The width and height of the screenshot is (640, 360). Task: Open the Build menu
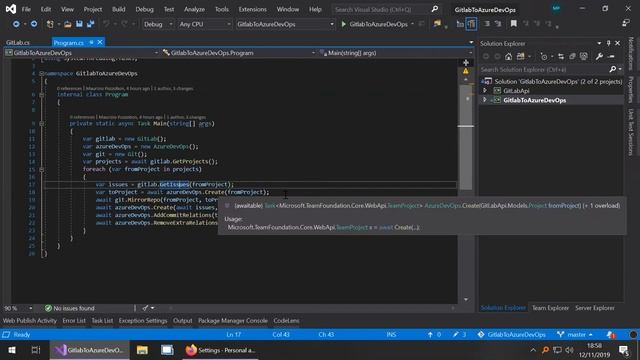[118, 9]
